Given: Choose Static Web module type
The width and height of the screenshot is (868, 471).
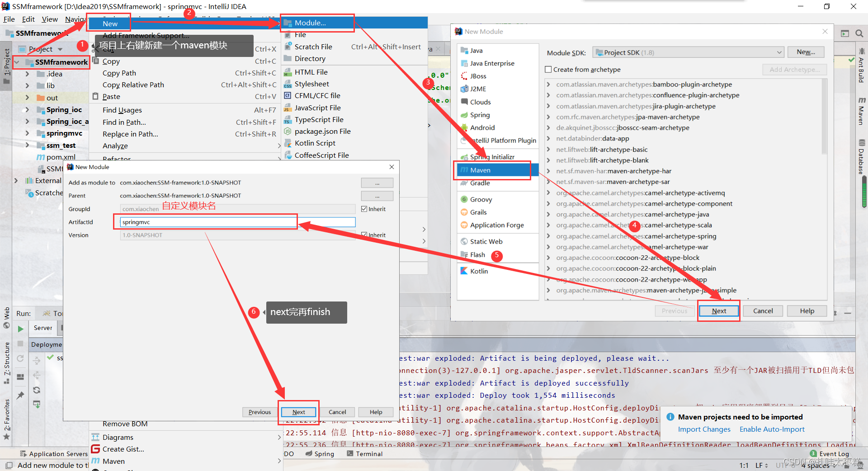Looking at the screenshot, I should point(486,242).
